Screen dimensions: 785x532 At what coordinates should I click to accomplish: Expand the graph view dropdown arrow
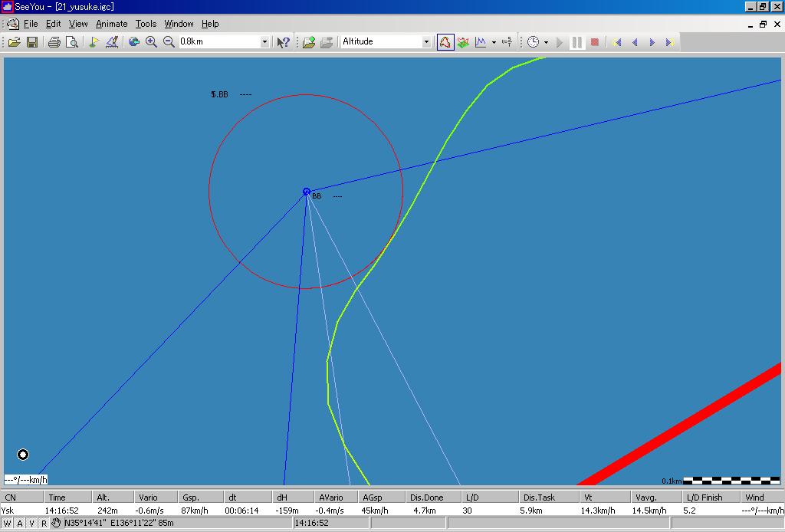pyautogui.click(x=494, y=42)
